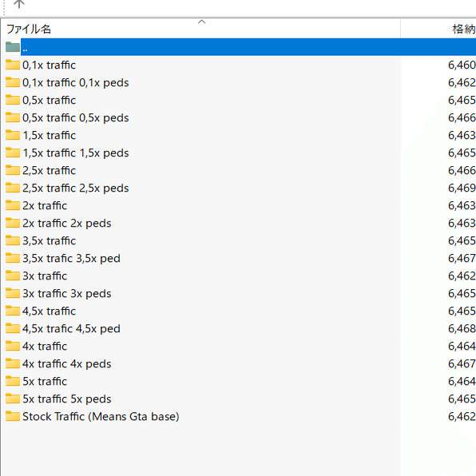Select the '3x traffic 3x peds' folder name
This screenshot has height=476, width=476.
click(67, 294)
